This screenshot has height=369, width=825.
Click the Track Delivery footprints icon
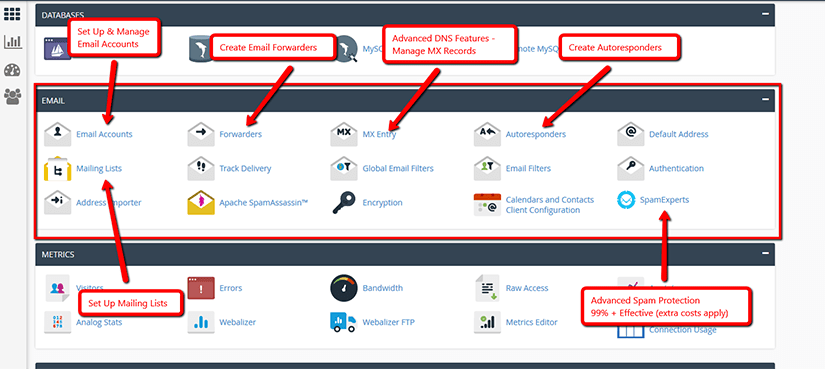coord(201,168)
